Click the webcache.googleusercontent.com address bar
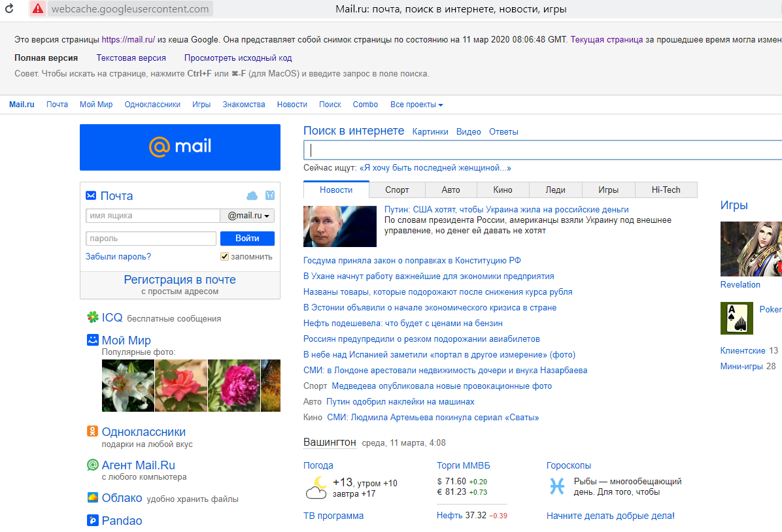Viewport: 782px width, 532px height. (x=130, y=8)
